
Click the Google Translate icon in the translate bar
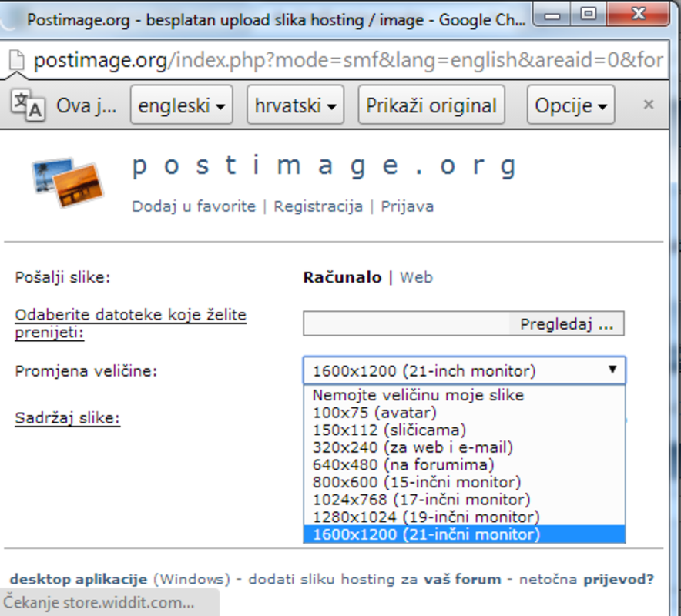tap(28, 105)
